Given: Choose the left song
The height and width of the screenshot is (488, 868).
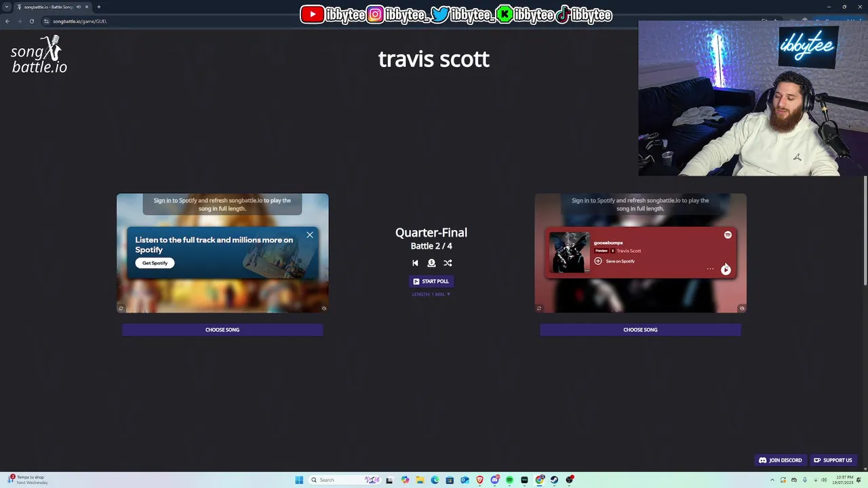Looking at the screenshot, I should click(x=222, y=329).
